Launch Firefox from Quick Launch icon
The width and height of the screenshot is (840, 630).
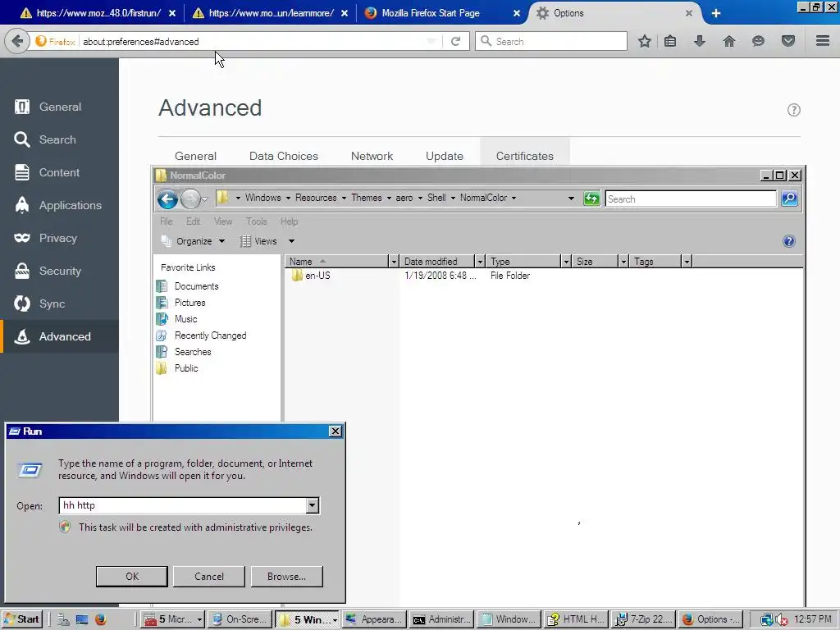pos(100,619)
